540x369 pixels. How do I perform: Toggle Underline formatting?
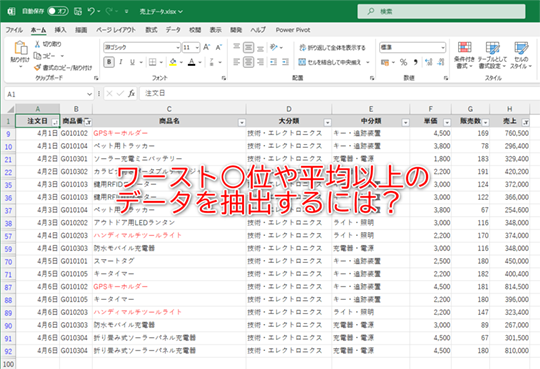click(132, 62)
